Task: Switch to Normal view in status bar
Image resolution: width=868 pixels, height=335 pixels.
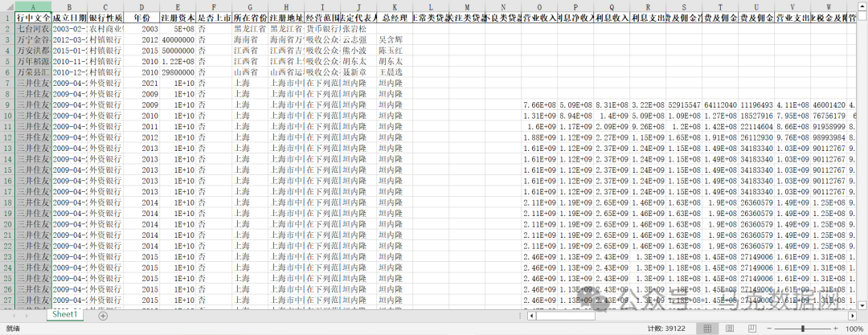Action: 707,329
